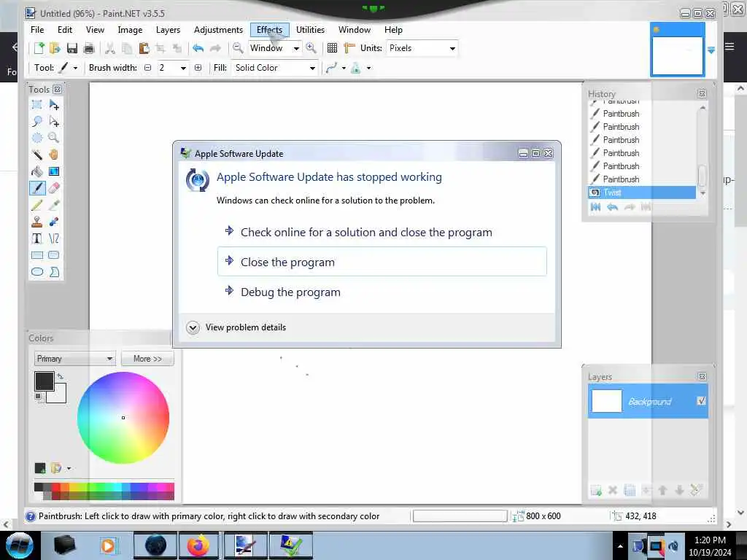The image size is (747, 560).
Task: Click the New image toolbar icon
Action: click(39, 48)
